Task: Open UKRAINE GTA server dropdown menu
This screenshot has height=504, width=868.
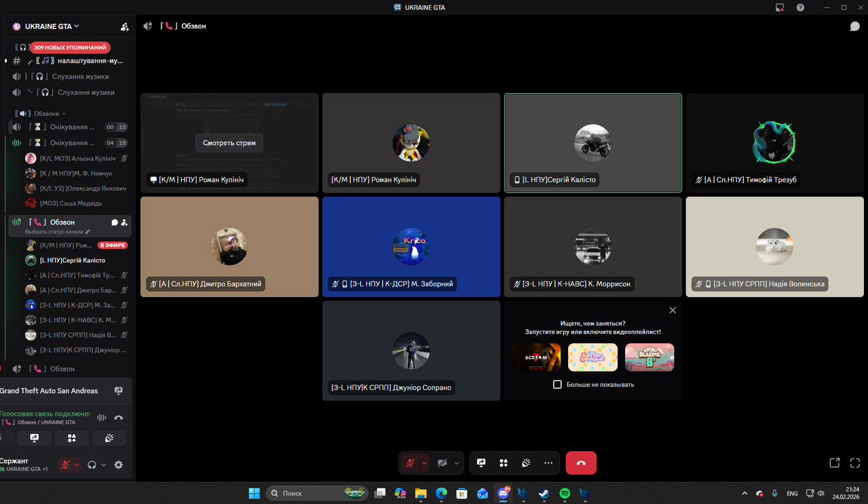Action: tap(52, 26)
